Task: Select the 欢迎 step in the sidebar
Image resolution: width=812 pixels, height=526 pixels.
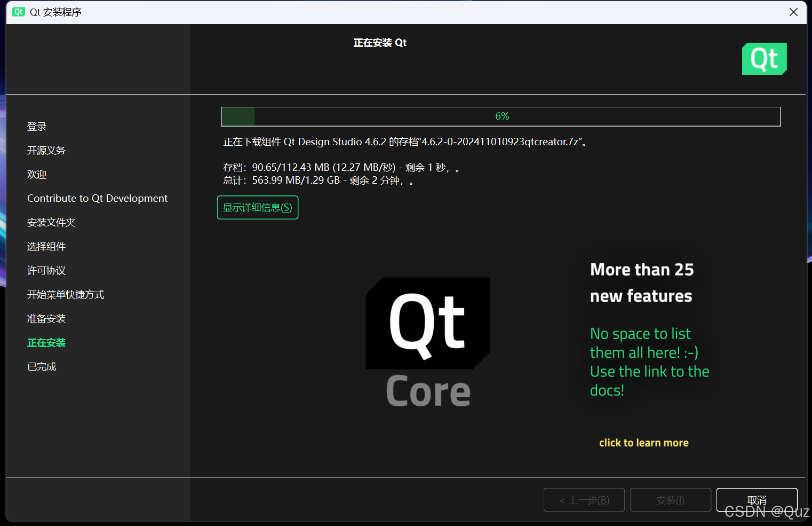Action: pos(36,174)
